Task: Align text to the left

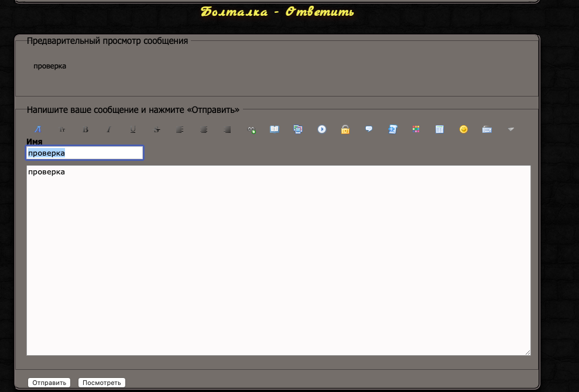Action: (180, 129)
